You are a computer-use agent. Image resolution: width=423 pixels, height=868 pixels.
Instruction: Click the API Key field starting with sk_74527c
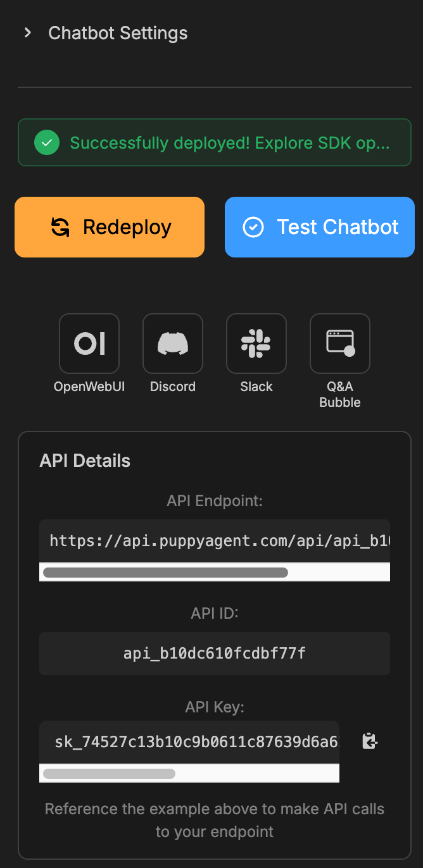point(189,742)
